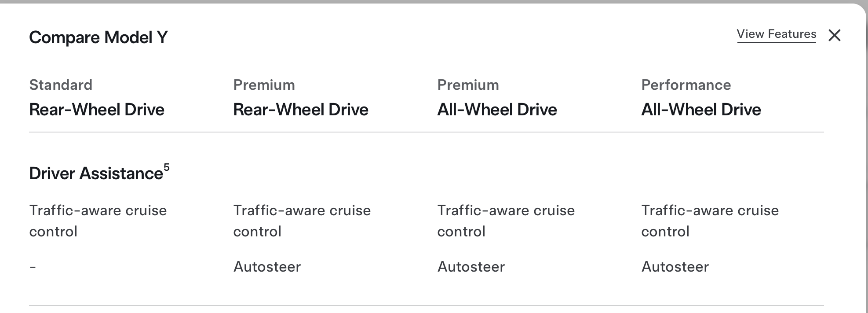Select the Standard trim label
Screen dimensions: 868x313
tap(61, 85)
